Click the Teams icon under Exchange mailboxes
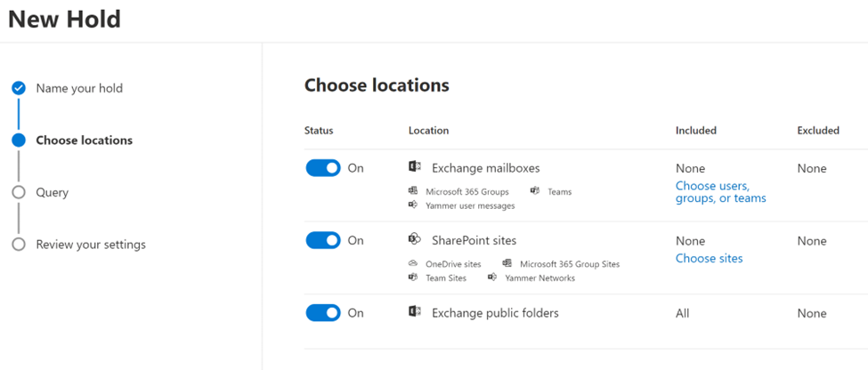Screen dimensions: 868x370 click(x=535, y=190)
